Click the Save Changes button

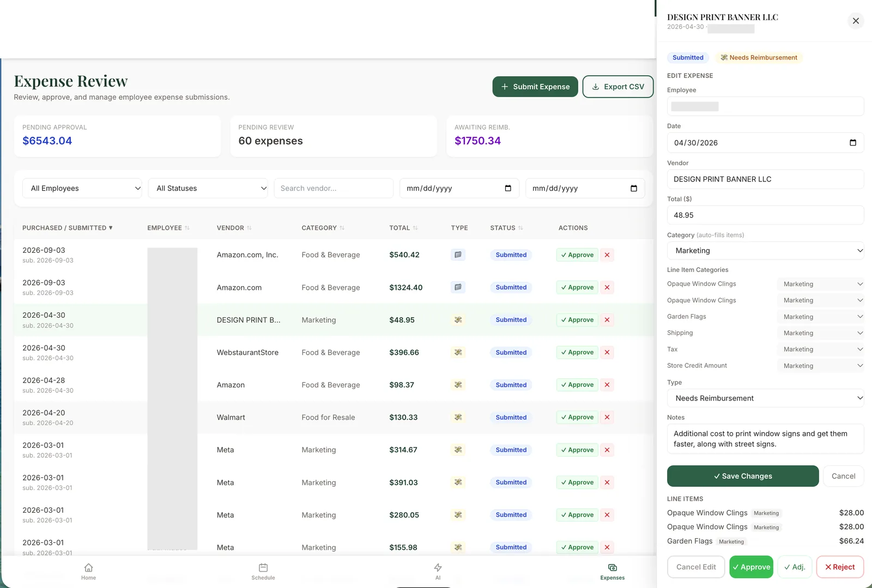coord(743,476)
